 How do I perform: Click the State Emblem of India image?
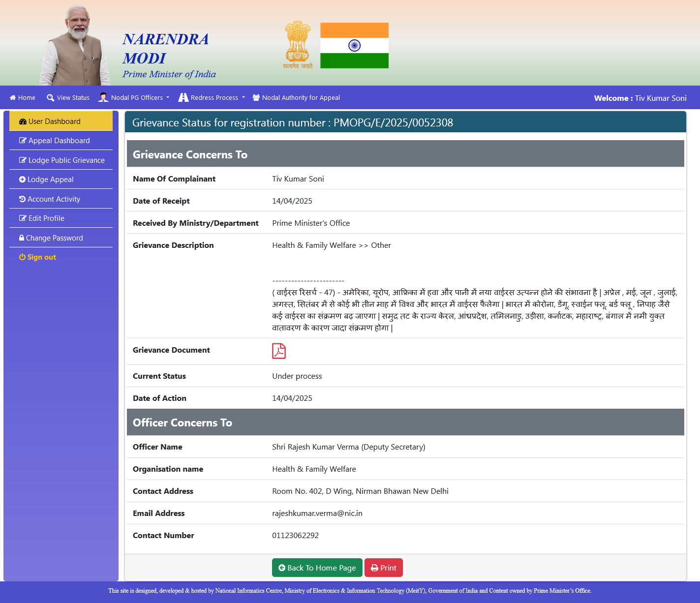pos(298,45)
